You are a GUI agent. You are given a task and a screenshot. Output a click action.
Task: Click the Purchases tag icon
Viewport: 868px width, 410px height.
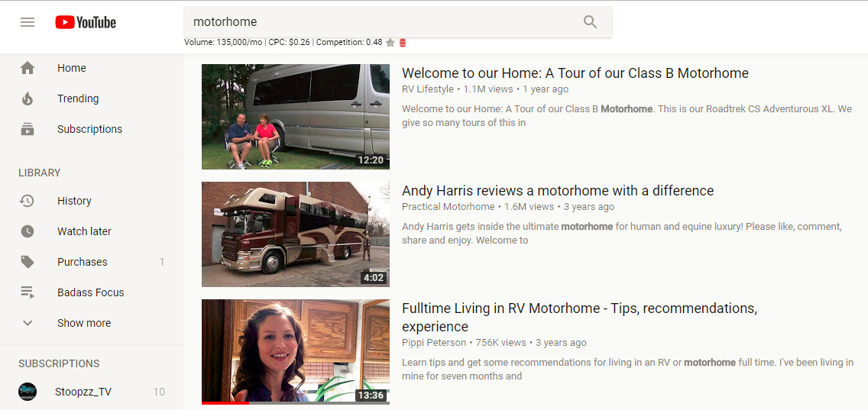tap(28, 262)
